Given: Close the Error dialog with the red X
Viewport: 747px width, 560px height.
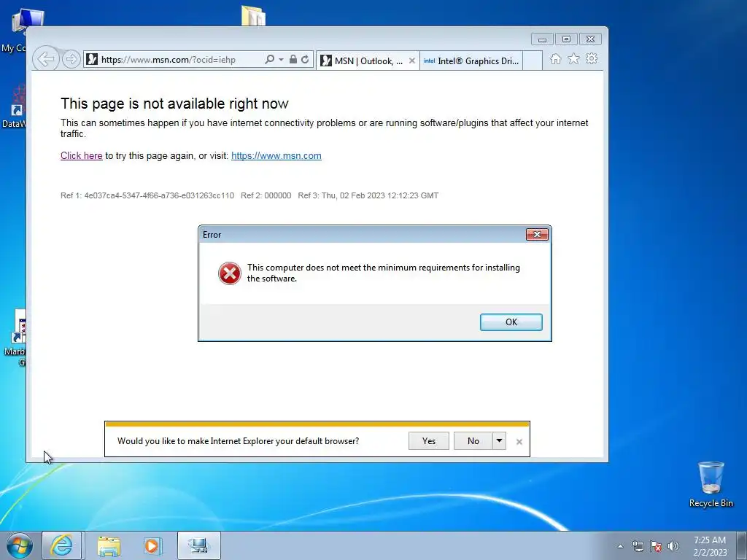Looking at the screenshot, I should click(x=537, y=234).
